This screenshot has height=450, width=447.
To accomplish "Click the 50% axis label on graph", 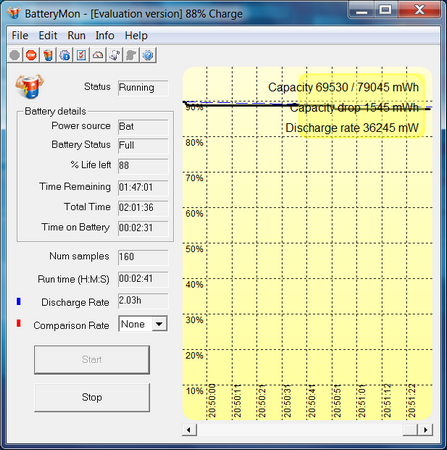I will click(194, 249).
